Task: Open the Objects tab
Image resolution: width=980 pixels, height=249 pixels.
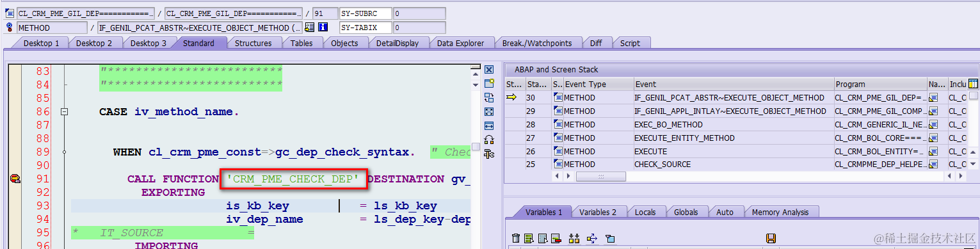Action: (344, 43)
